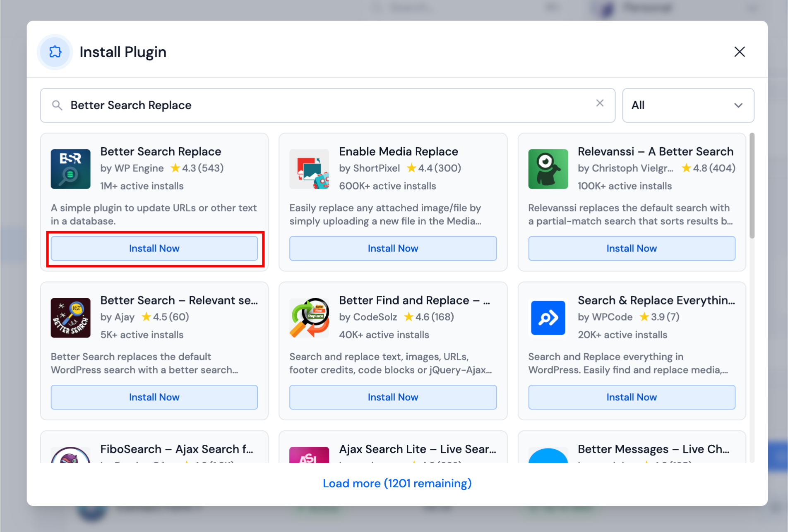Click into the plugin search input field
Screen dimensions: 788x532
point(327,105)
